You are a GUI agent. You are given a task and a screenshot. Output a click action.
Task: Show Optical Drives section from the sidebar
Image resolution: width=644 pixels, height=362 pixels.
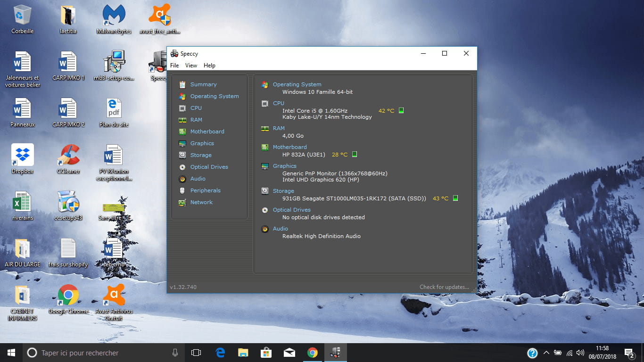click(209, 167)
